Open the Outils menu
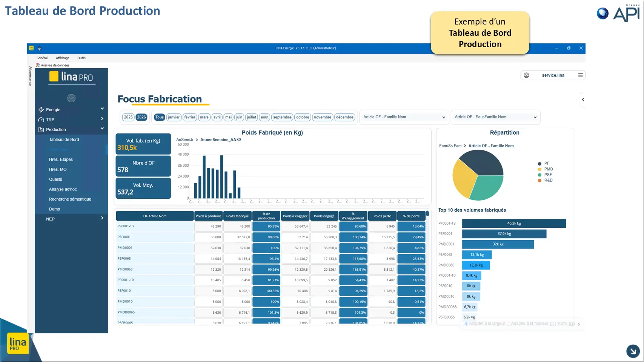This screenshot has width=644, height=362. pyautogui.click(x=81, y=58)
